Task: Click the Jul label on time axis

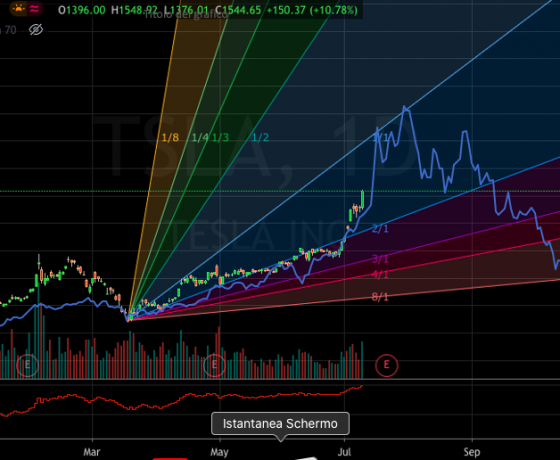Action: pyautogui.click(x=345, y=452)
